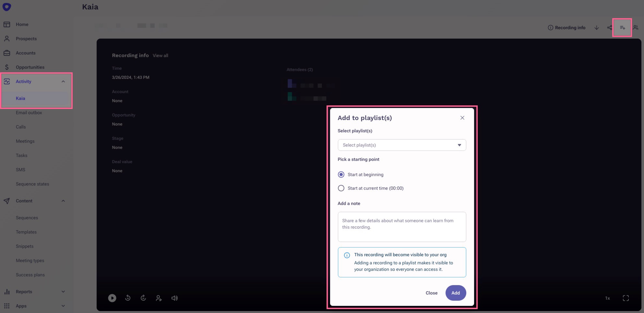Click the 3/26/2024, 1:43 PM time value
644x313 pixels.
pos(131,77)
